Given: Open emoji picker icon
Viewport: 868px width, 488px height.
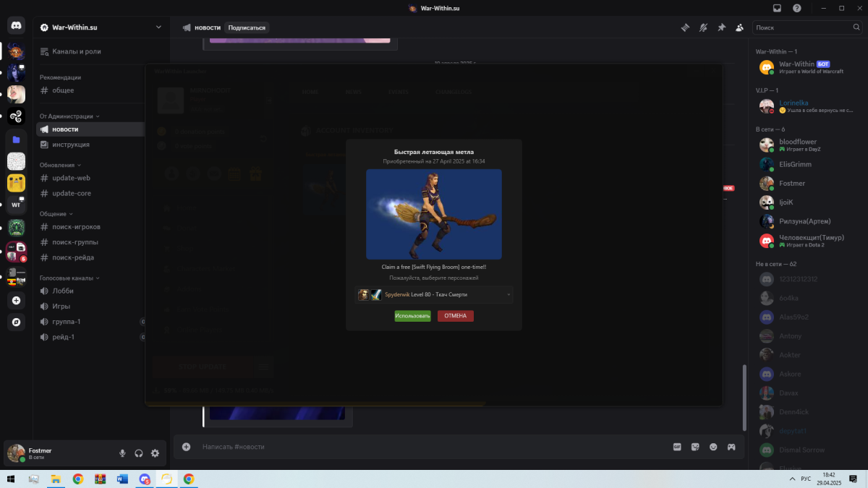Looking at the screenshot, I should click(713, 447).
